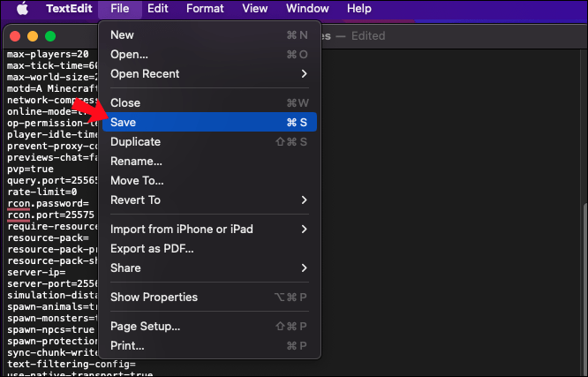
Task: Click the green zoom window button
Action: 50,36
